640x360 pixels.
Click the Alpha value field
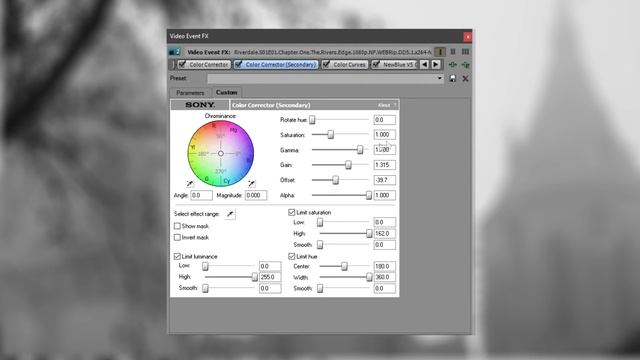coord(384,195)
